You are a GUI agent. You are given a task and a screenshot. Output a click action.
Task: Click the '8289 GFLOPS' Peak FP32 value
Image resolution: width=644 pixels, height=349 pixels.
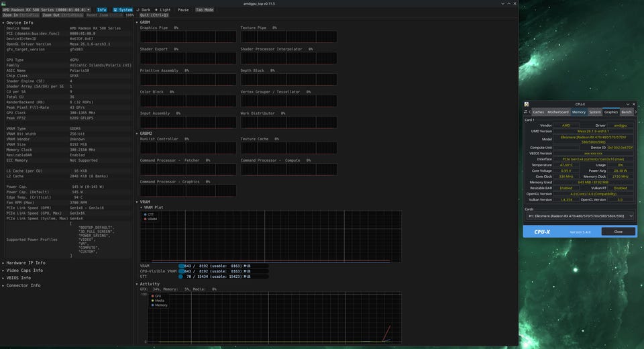point(81,118)
